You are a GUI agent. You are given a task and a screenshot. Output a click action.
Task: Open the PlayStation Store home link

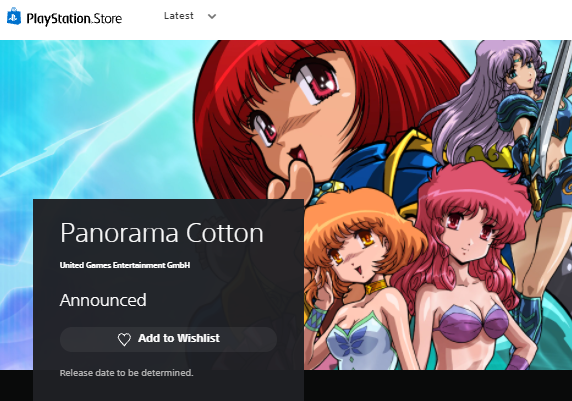(x=65, y=18)
